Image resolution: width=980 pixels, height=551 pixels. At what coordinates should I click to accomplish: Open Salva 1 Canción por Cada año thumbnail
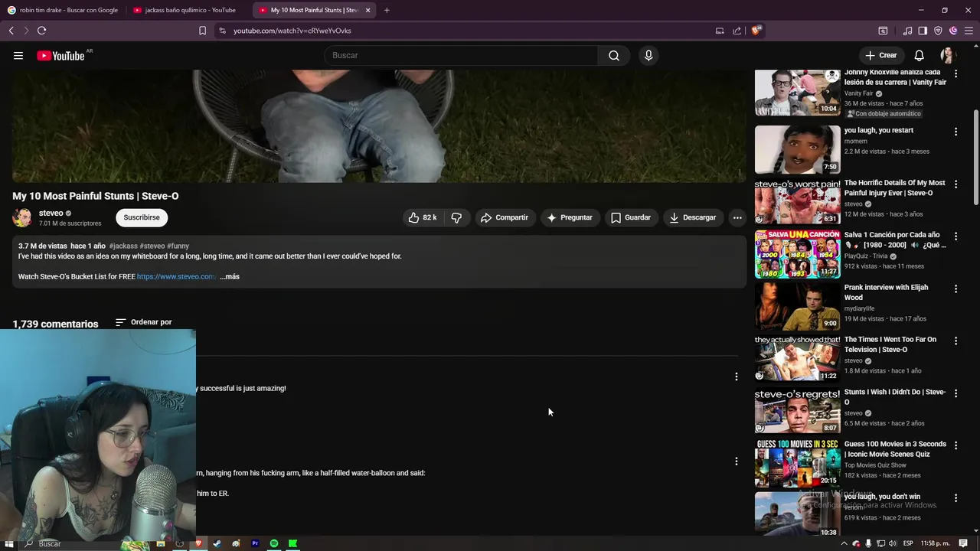click(797, 254)
